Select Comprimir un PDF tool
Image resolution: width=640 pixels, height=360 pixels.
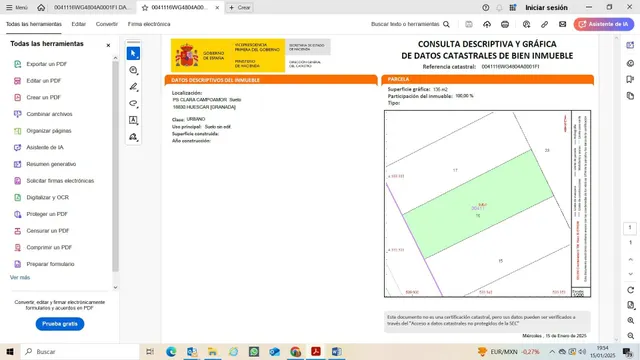click(43, 247)
